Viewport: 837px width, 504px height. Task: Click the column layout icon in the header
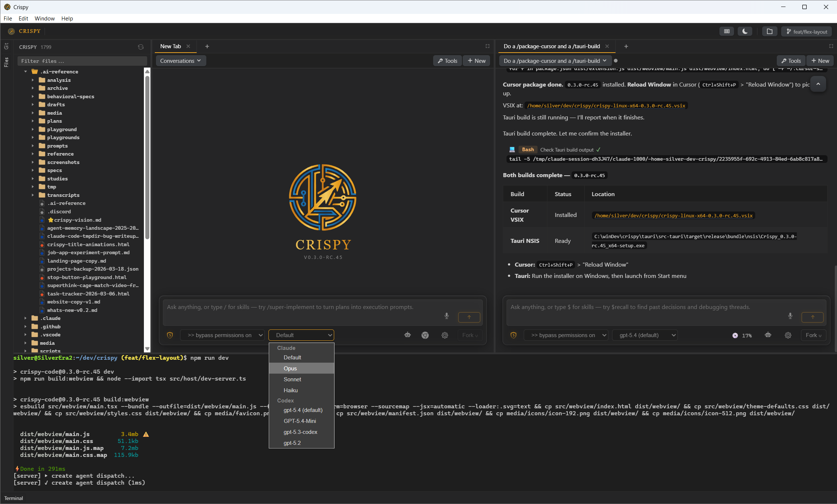coord(727,31)
